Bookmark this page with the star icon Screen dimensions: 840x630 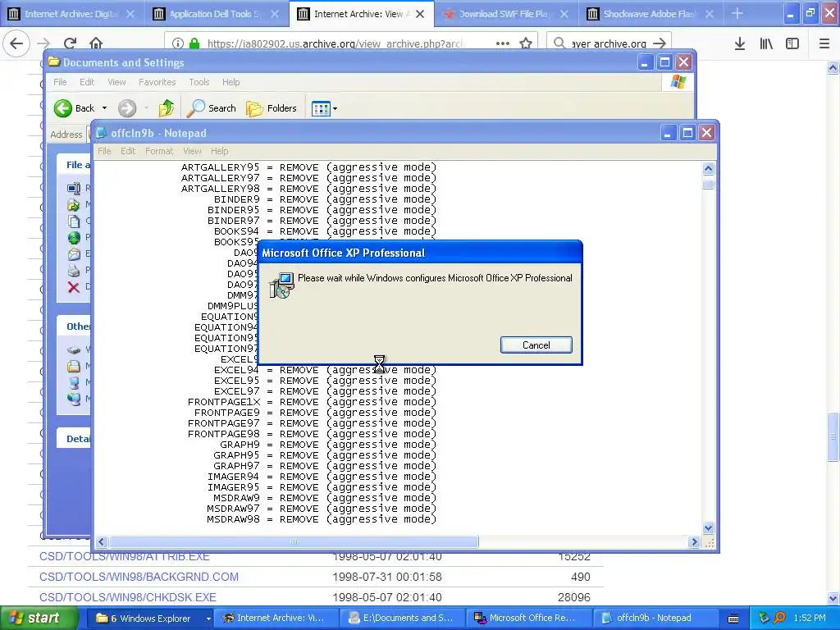click(x=526, y=43)
